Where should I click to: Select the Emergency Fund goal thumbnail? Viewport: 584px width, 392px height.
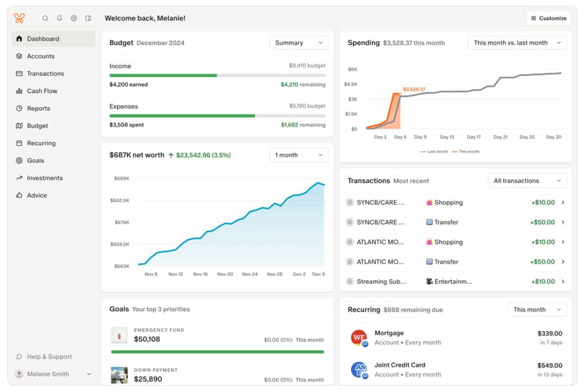click(119, 335)
